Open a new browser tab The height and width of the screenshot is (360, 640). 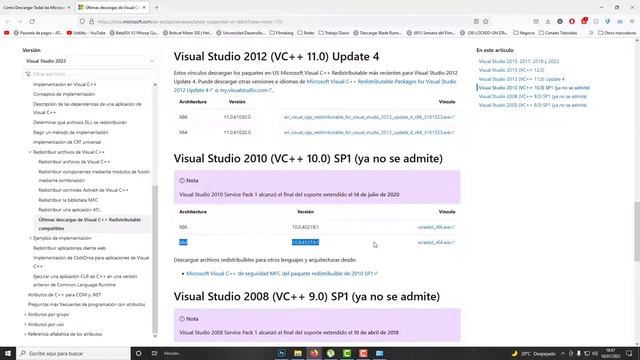(156, 7)
